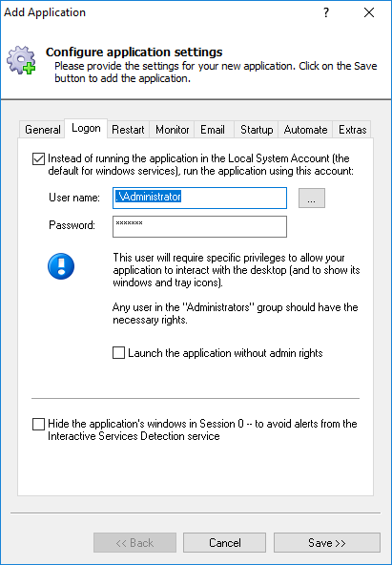Click the blue exclamation info icon
This screenshot has height=565, width=392.
point(61,266)
